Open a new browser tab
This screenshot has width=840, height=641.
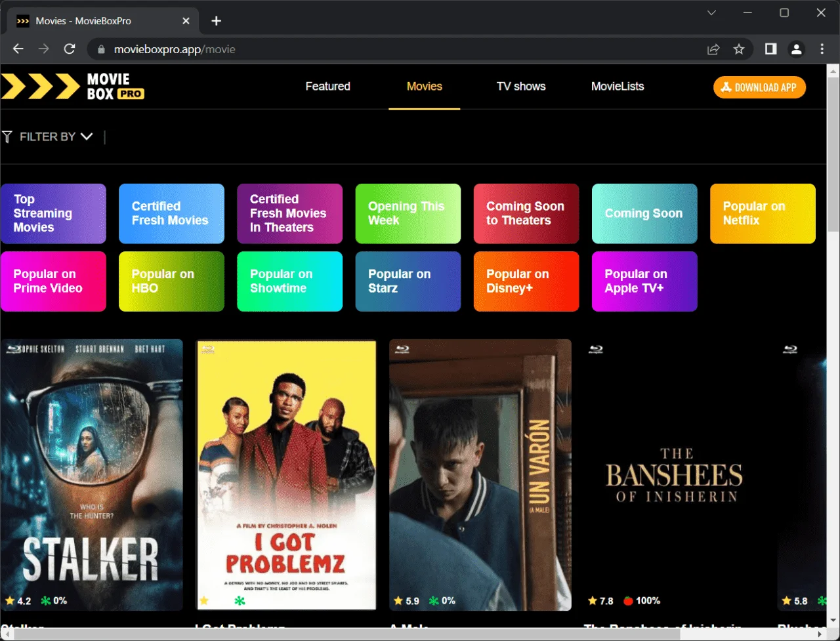pos(216,21)
